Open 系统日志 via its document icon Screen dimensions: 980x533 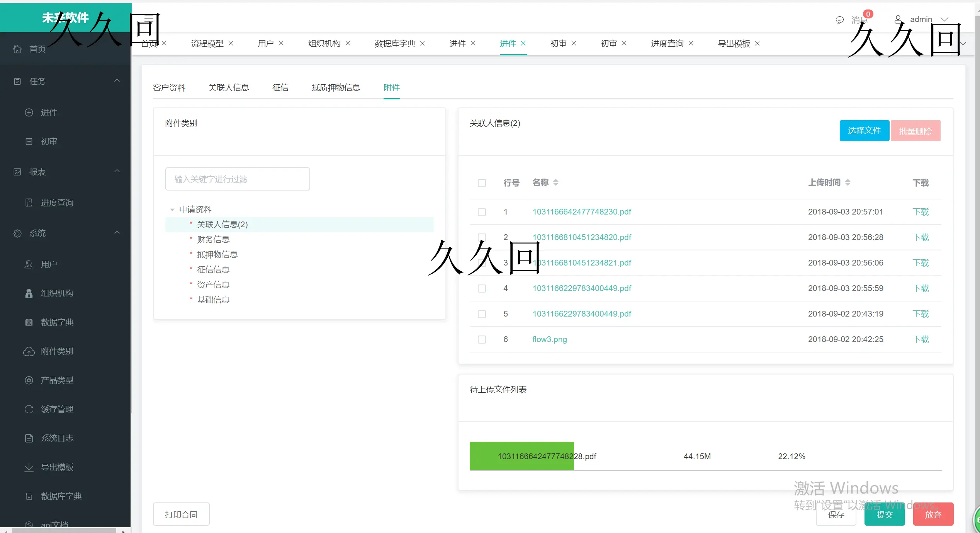29,438
